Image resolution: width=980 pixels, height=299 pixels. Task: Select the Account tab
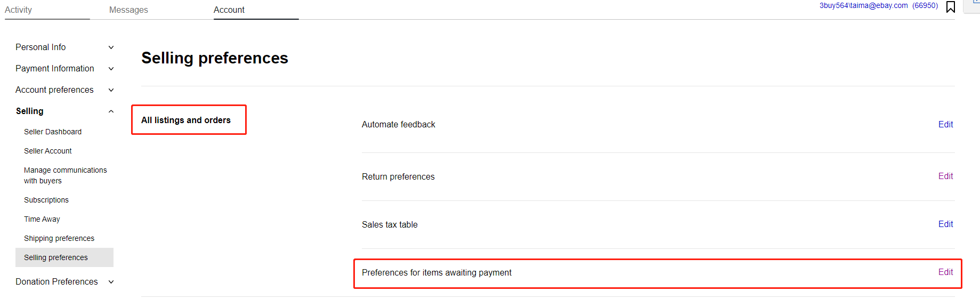tap(229, 10)
